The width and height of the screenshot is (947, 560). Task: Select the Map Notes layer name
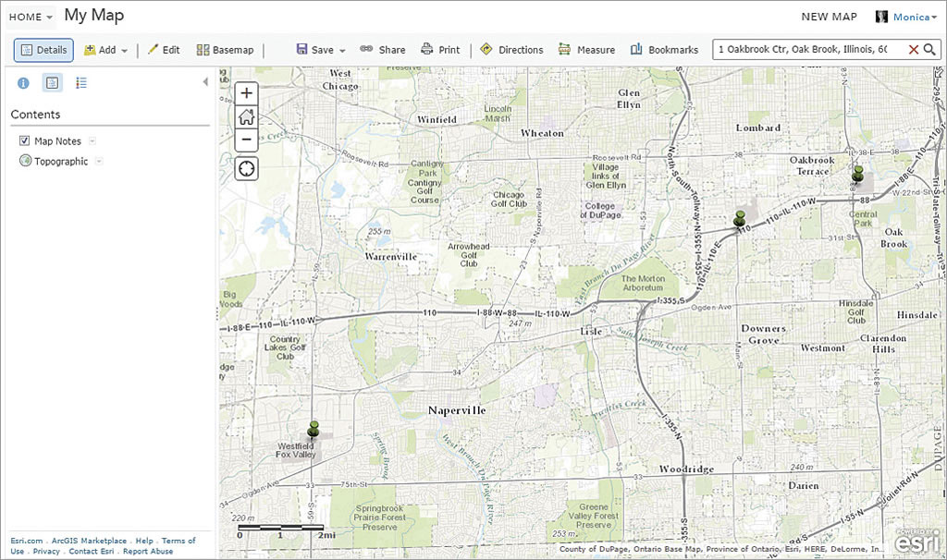click(x=57, y=141)
